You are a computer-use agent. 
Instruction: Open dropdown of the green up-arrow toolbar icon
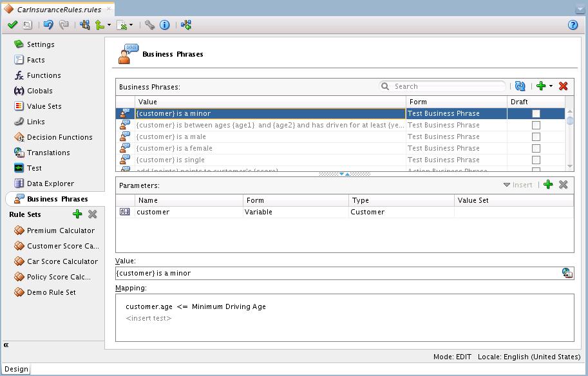pyautogui.click(x=109, y=25)
